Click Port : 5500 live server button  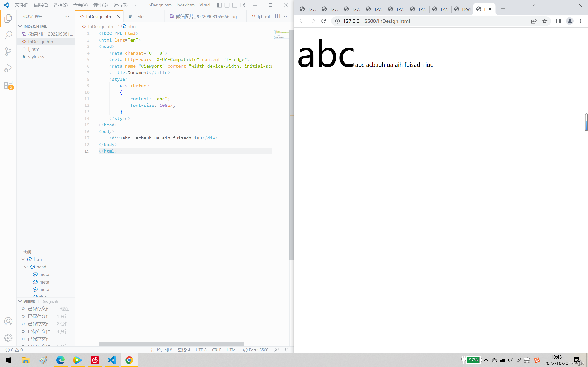[x=256, y=350]
